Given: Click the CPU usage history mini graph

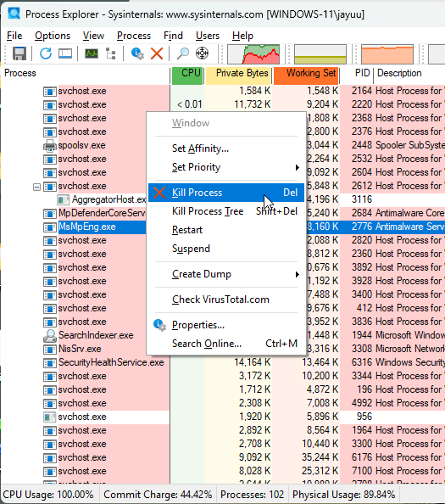Looking at the screenshot, I should point(253,54).
